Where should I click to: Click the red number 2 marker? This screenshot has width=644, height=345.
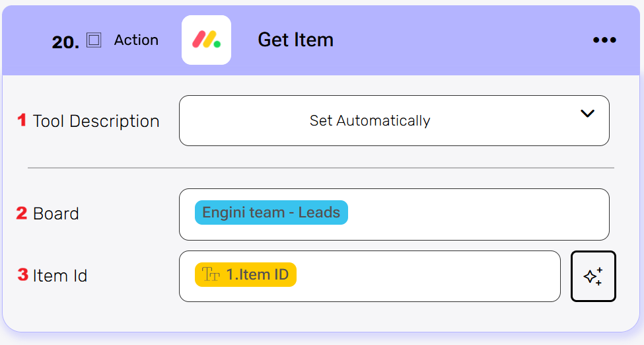click(x=22, y=213)
